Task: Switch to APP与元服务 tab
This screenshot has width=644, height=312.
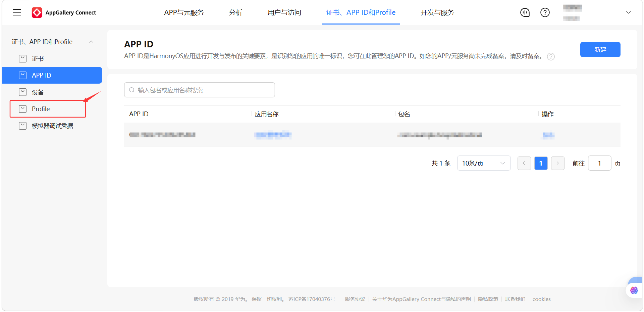Action: [x=184, y=12]
